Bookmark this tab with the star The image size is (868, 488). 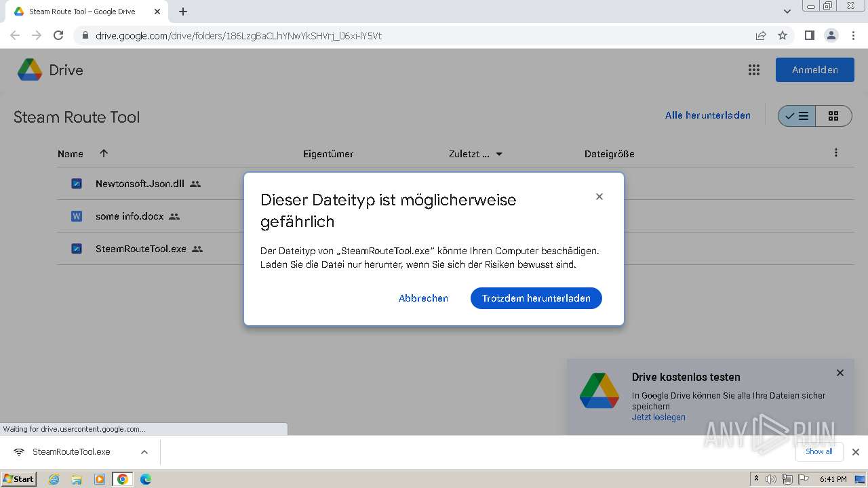783,35
